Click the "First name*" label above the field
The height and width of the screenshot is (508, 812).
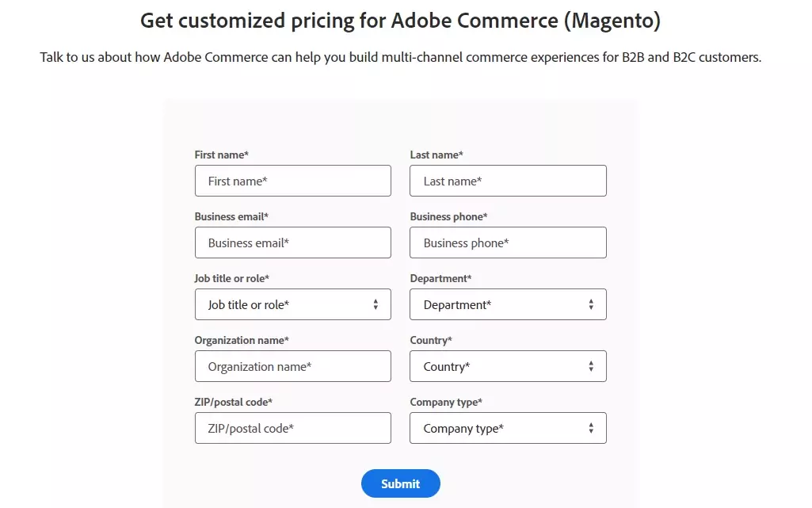point(222,155)
